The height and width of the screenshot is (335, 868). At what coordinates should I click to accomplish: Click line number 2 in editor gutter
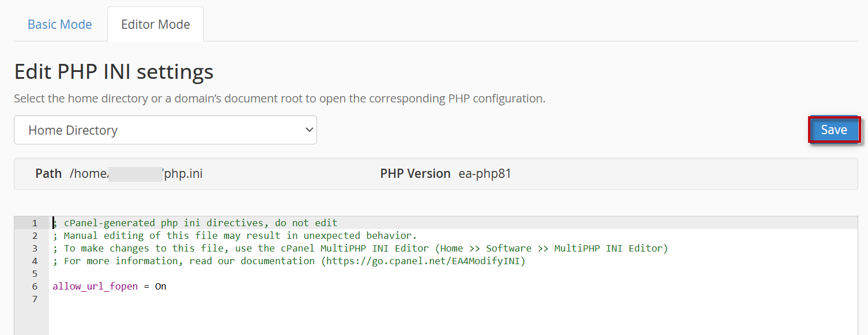[35, 235]
